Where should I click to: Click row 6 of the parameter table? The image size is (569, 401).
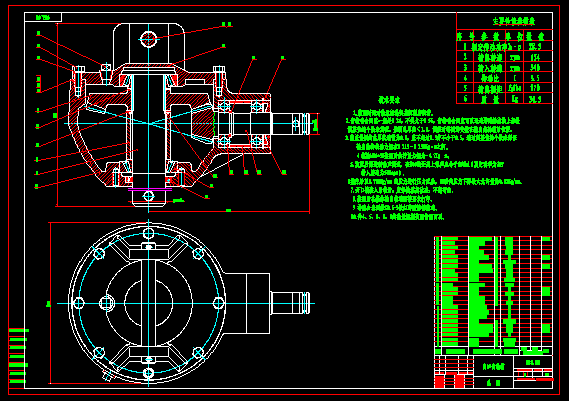coord(504,99)
